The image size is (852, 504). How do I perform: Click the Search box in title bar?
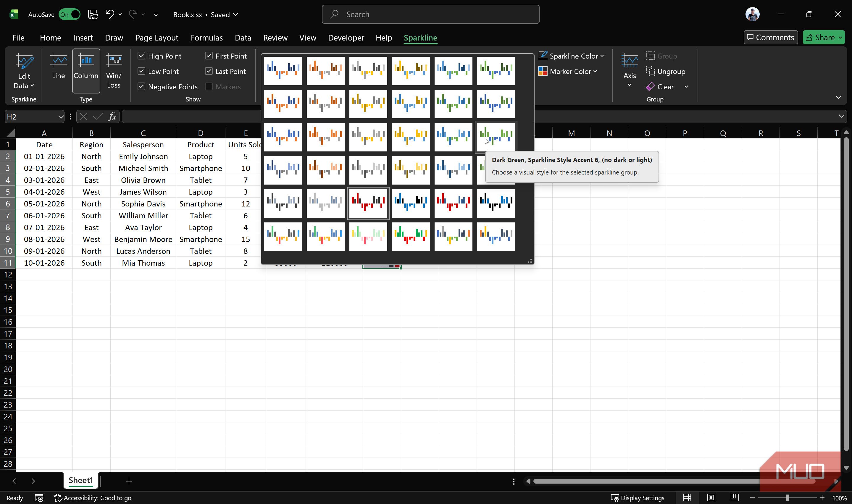[430, 14]
